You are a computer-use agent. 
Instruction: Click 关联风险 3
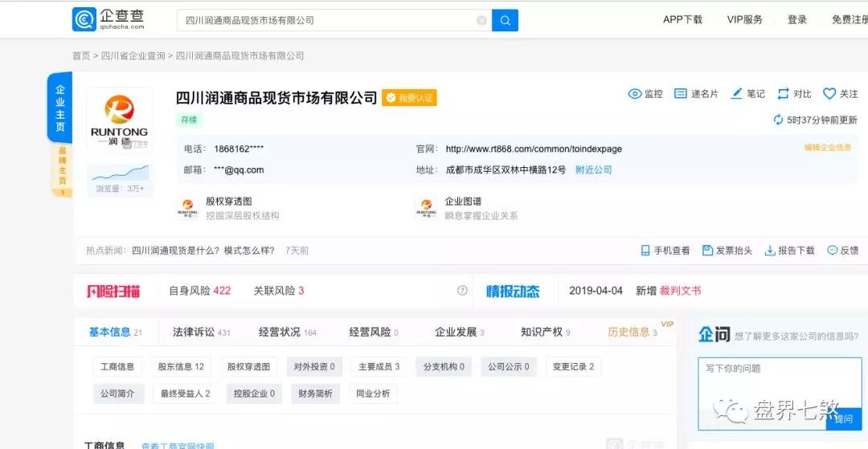(x=278, y=291)
